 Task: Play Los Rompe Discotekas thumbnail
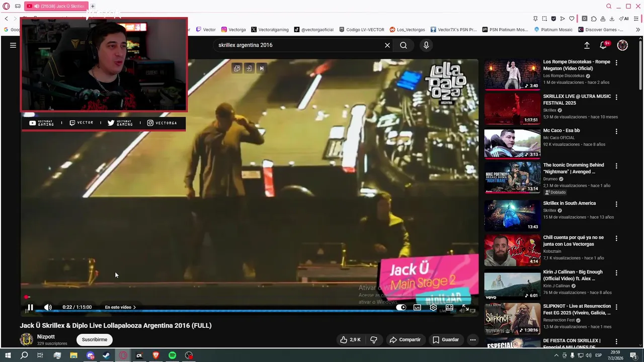click(x=512, y=74)
